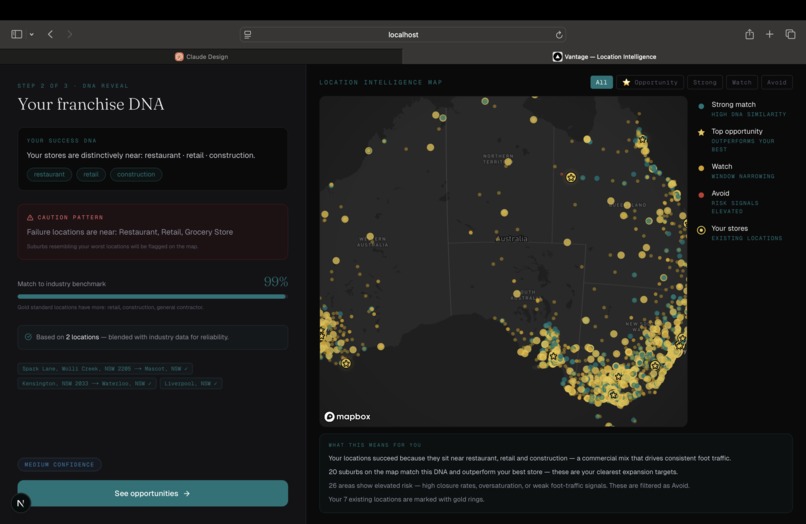Click the teal Strong match legend dot
Image resolution: width=806 pixels, height=524 pixels.
[701, 106]
